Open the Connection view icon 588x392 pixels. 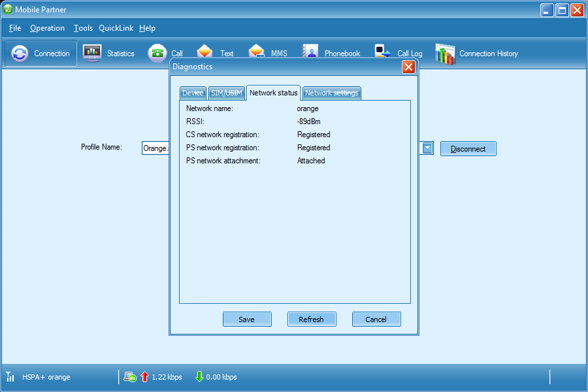[20, 54]
